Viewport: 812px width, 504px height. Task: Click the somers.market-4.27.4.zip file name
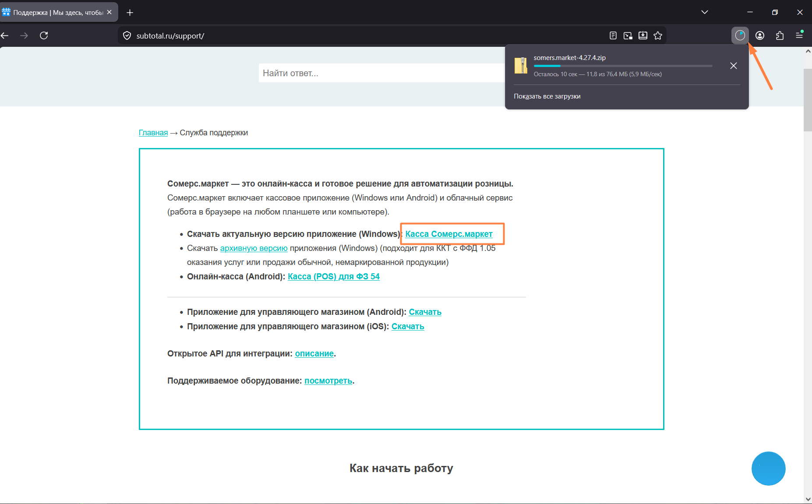point(569,58)
